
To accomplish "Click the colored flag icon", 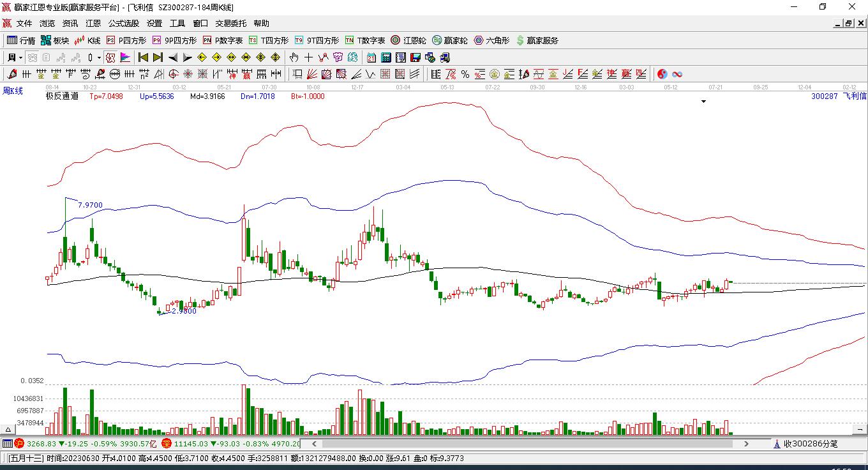I will point(125,57).
